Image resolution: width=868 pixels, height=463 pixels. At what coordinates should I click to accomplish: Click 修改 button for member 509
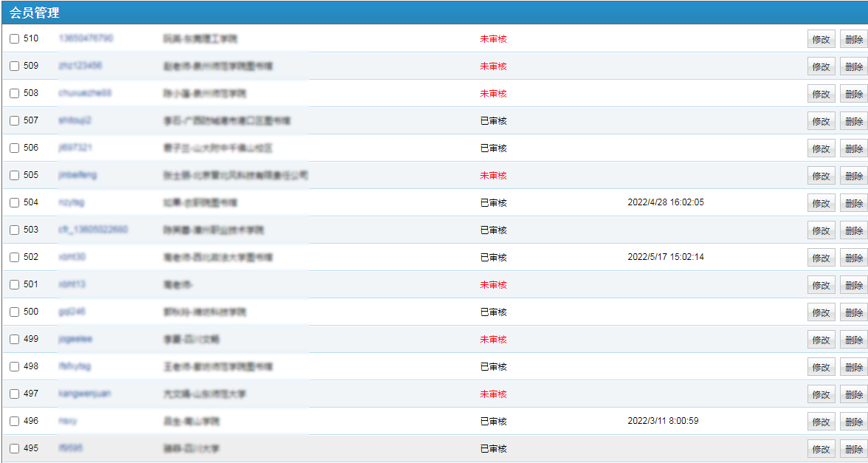tap(821, 66)
